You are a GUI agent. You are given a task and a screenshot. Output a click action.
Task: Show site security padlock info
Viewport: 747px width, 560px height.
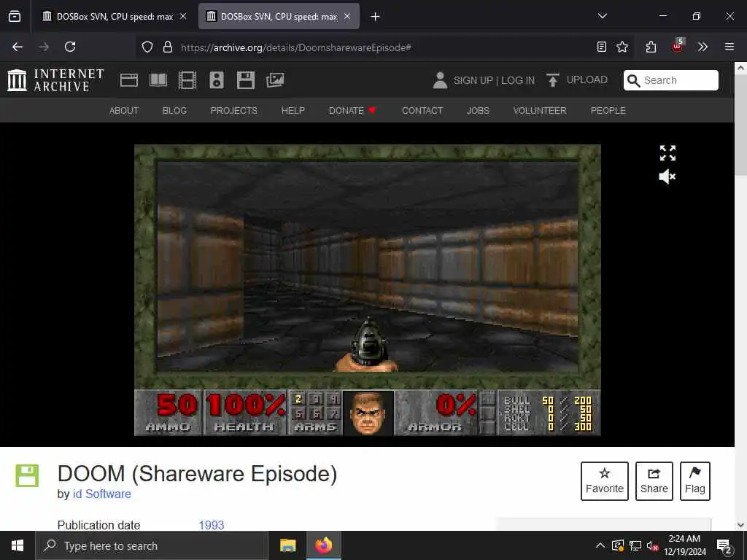tap(167, 47)
